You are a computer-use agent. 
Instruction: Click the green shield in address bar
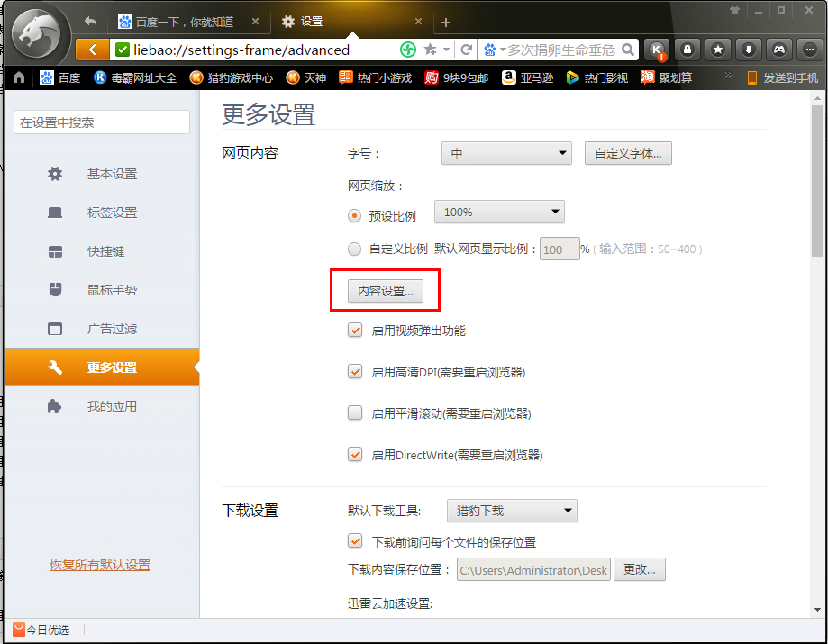coord(406,50)
